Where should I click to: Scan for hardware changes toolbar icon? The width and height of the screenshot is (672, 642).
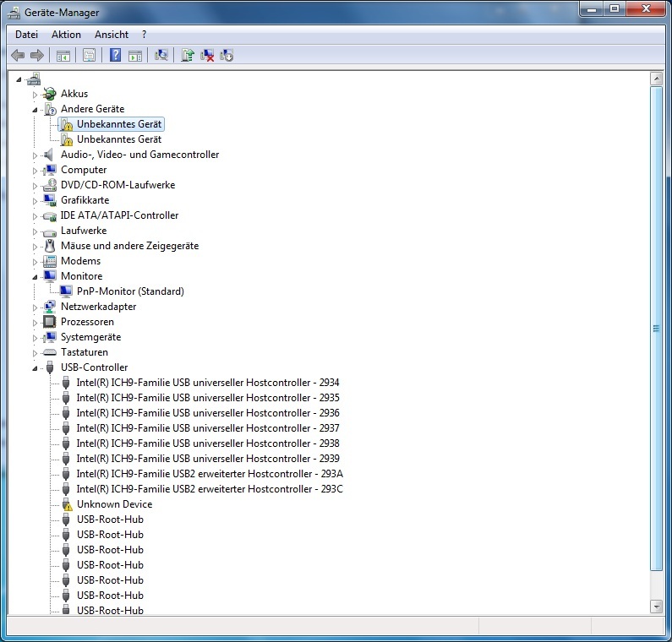[161, 55]
